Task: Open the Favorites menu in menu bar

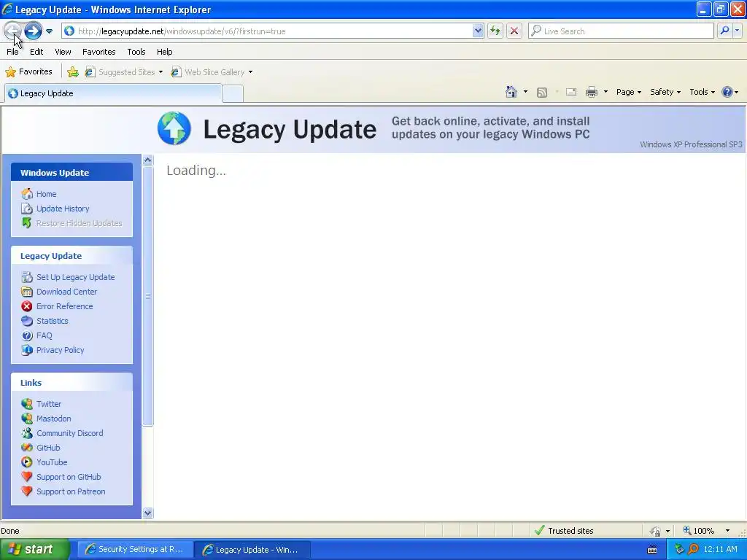Action: 98,52
